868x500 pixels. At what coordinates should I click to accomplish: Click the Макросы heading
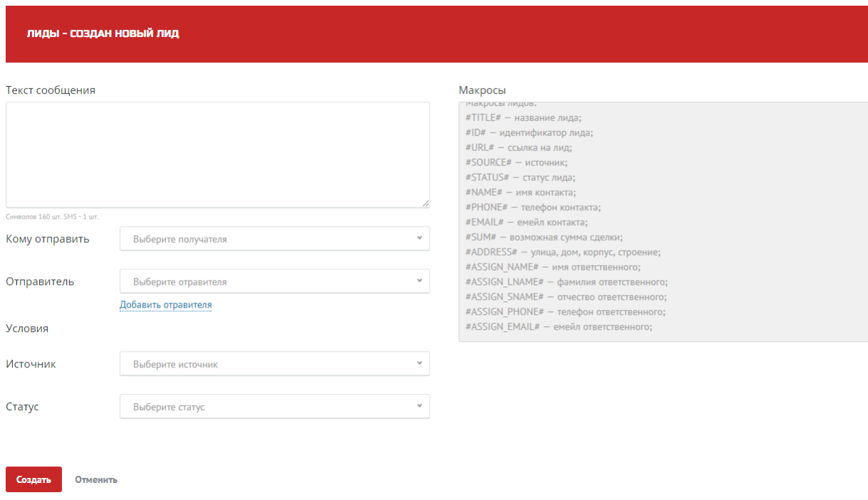482,90
